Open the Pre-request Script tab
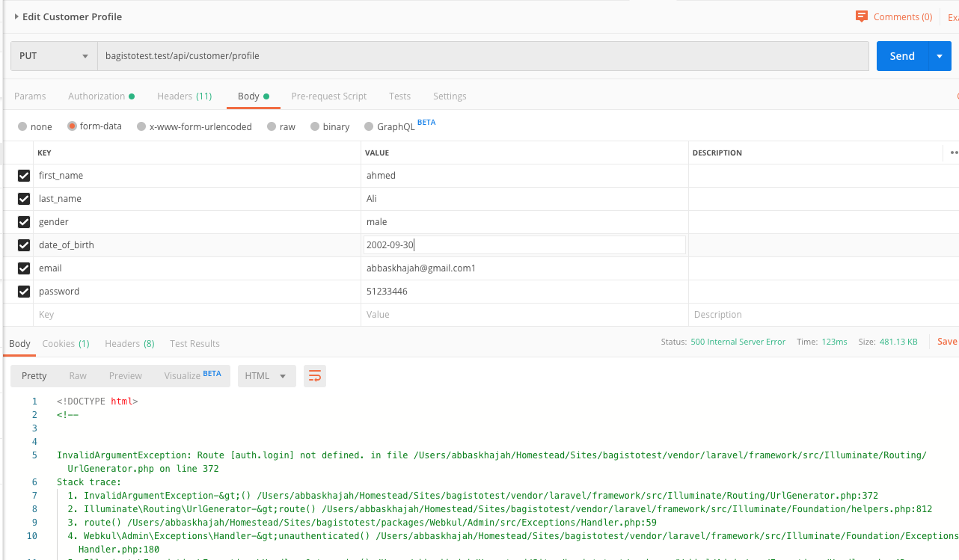The width and height of the screenshot is (959, 560). (x=329, y=96)
